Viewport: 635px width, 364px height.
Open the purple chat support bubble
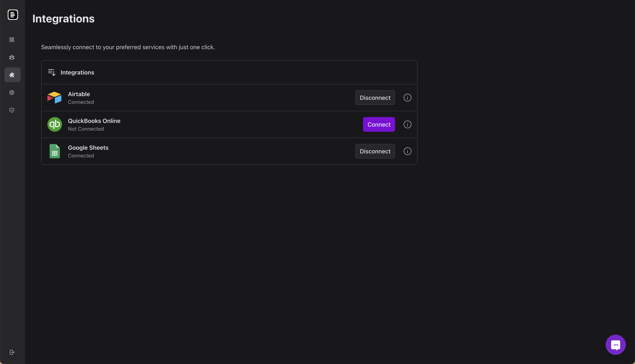[615, 345]
